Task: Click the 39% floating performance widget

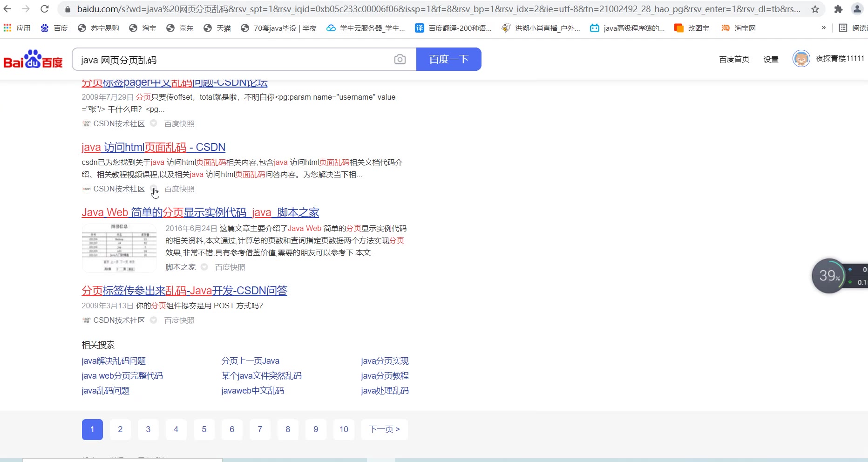Action: 829,276
